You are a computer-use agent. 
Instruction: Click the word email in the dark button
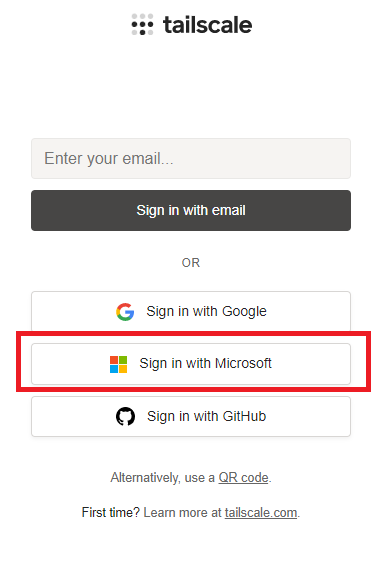pyautogui.click(x=229, y=210)
